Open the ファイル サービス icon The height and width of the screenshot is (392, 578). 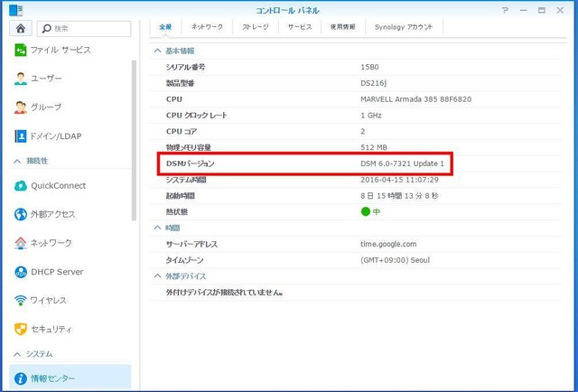21,50
